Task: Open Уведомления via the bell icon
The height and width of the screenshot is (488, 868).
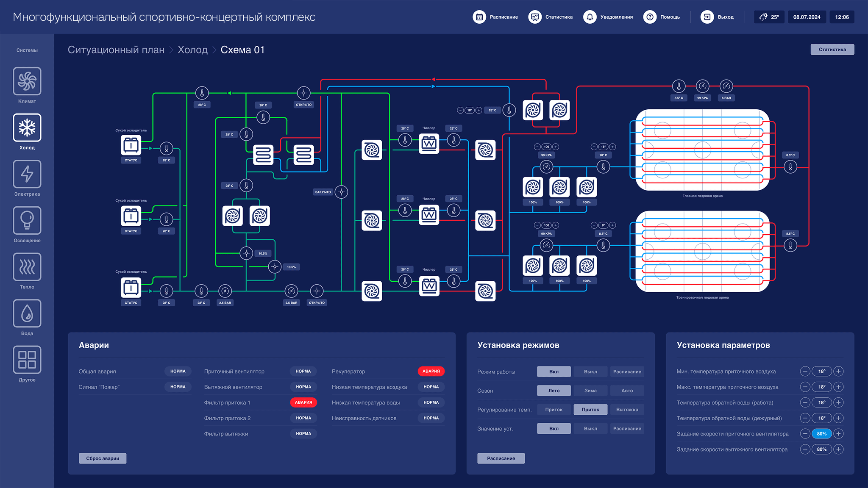Action: coord(590,17)
